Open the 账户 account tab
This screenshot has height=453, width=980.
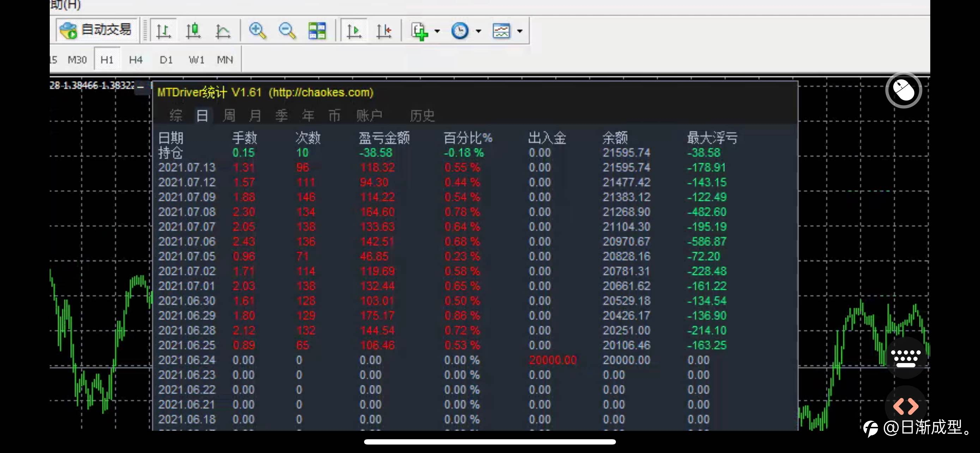(369, 116)
